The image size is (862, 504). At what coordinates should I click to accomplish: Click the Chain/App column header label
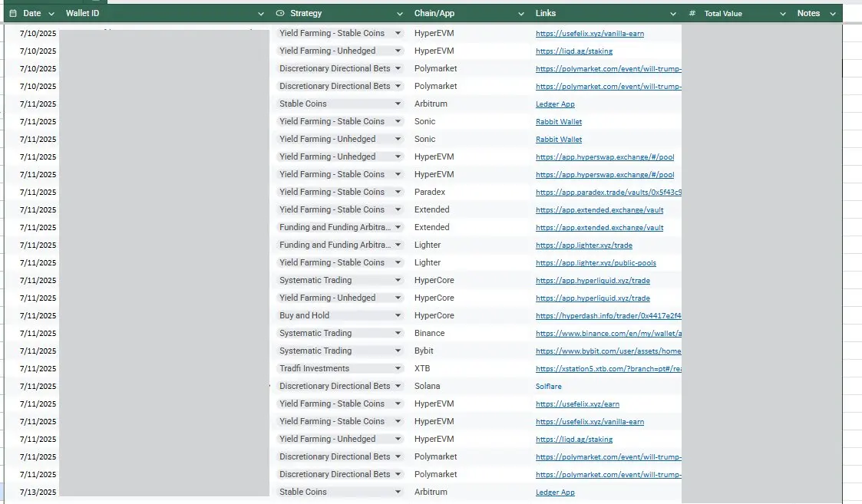[434, 13]
